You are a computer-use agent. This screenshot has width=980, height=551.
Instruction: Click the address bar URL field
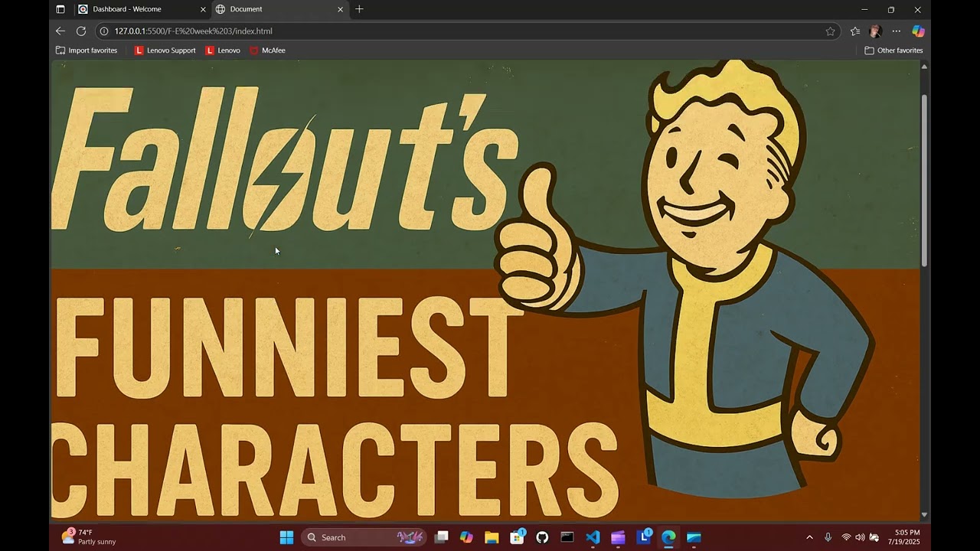pyautogui.click(x=467, y=31)
